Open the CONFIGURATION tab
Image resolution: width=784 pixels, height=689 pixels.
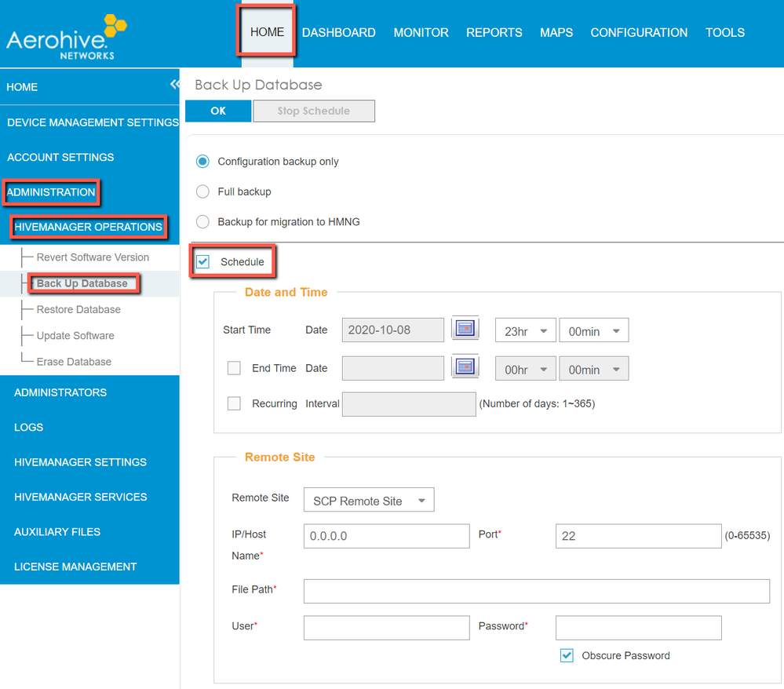pyautogui.click(x=639, y=32)
